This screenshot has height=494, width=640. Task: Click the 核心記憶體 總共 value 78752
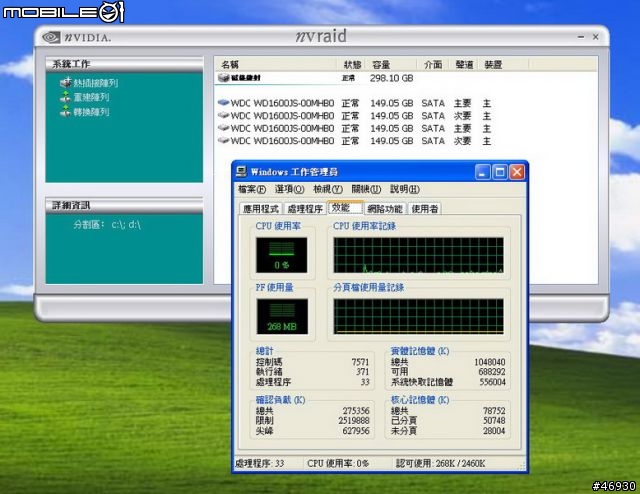[494, 411]
